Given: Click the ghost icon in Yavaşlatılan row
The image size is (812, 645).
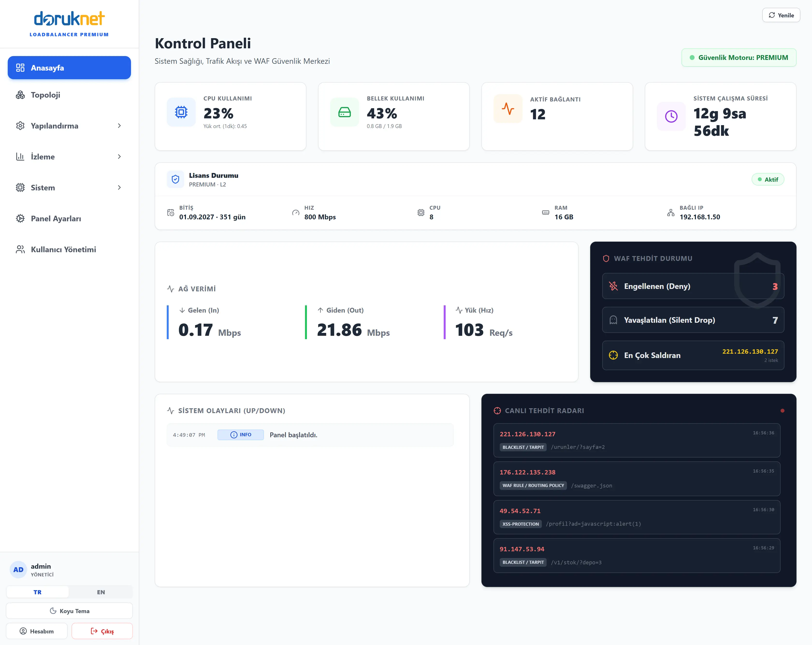Looking at the screenshot, I should [x=614, y=320].
